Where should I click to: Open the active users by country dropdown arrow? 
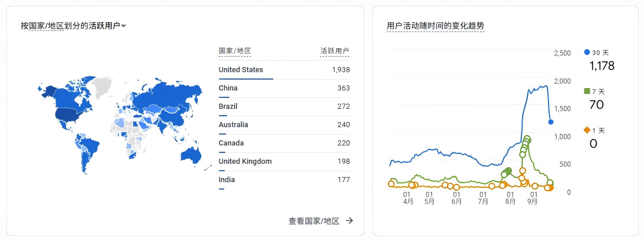124,26
